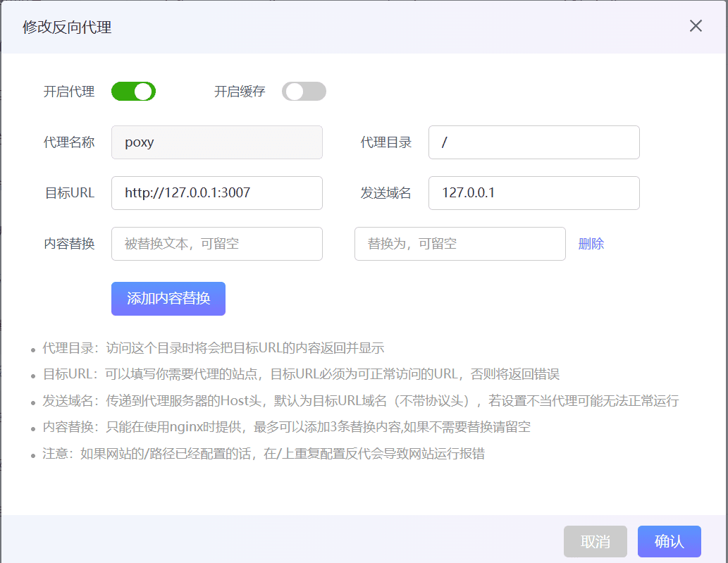Close the 修改反向代理 dialog with the X icon
This screenshot has height=563, width=728.
point(696,26)
